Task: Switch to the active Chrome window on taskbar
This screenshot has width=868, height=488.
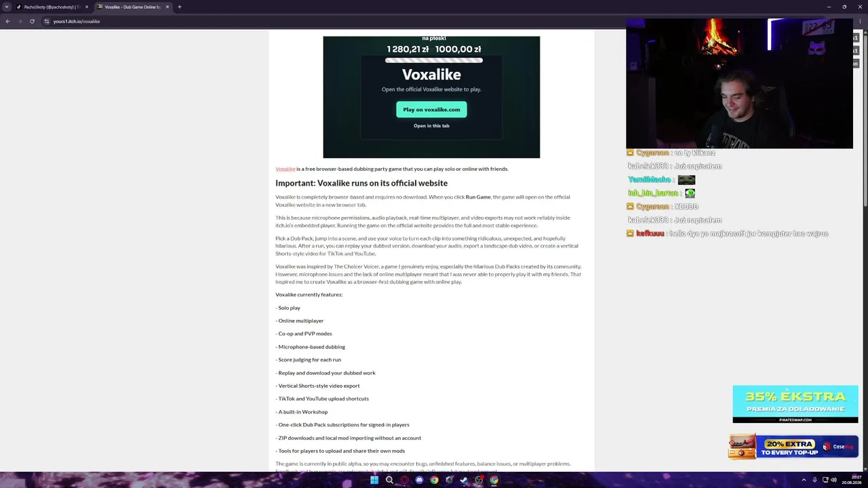Action: pos(494,480)
